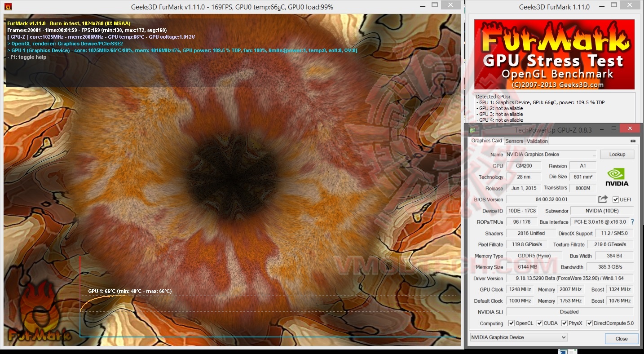644x354 pixels.
Task: Click the Driver Version "9.18.13.5290 Beta" field
Action: pos(570,279)
